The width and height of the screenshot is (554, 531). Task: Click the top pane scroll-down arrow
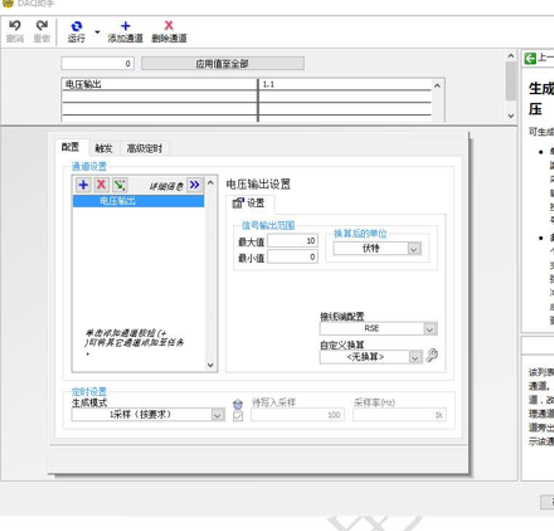[511, 116]
